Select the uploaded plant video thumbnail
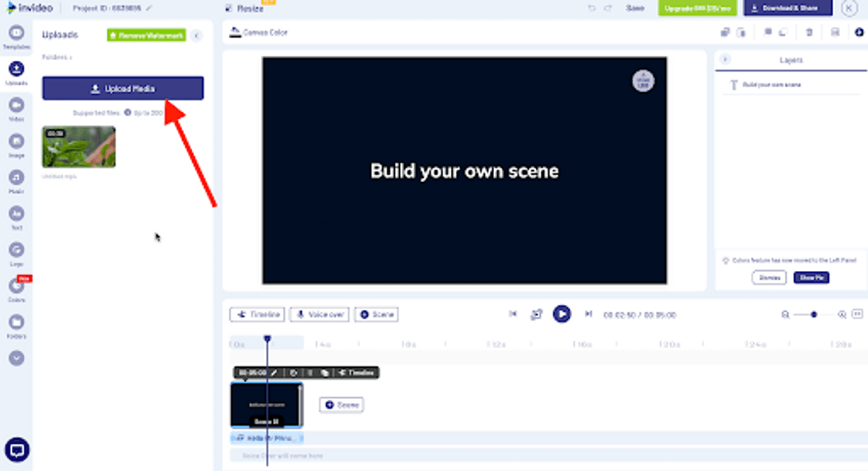The width and height of the screenshot is (868, 471). [x=79, y=147]
